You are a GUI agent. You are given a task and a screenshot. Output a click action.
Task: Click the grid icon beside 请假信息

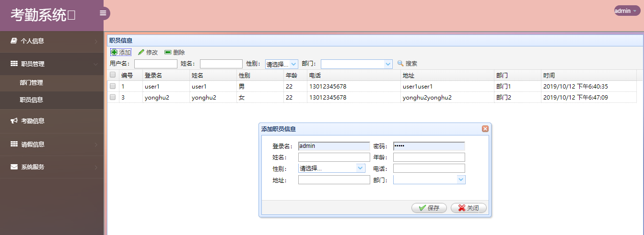[14, 144]
